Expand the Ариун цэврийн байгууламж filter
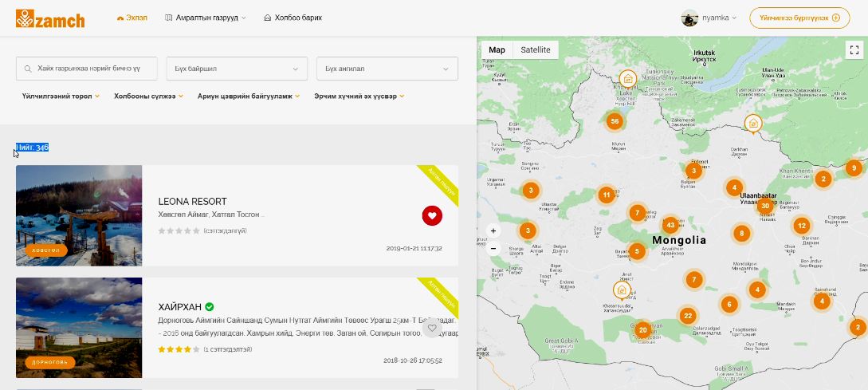 (249, 96)
